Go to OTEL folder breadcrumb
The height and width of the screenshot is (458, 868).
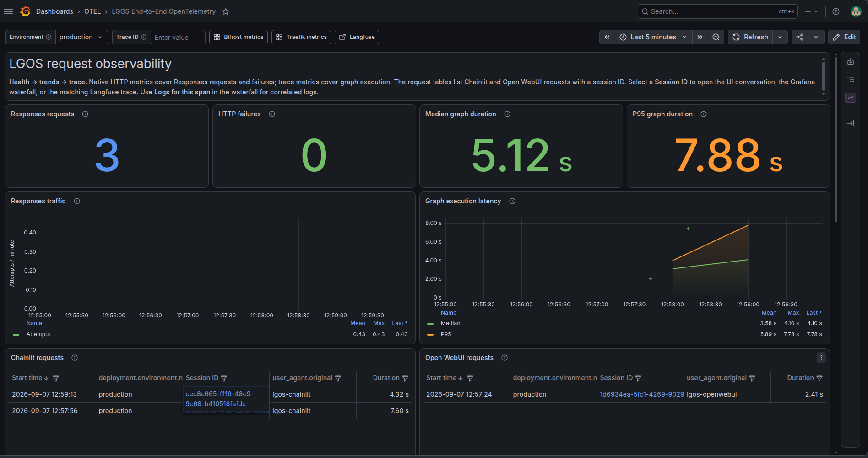pos(92,11)
